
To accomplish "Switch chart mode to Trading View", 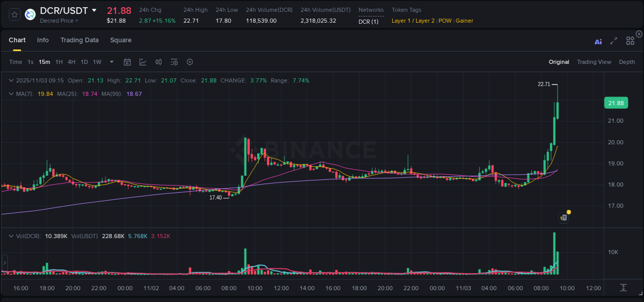I will tap(594, 62).
